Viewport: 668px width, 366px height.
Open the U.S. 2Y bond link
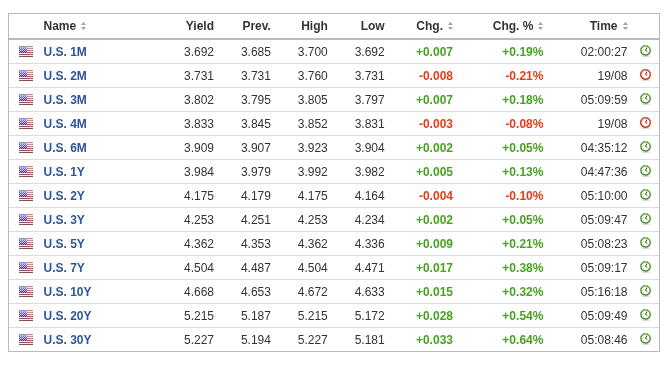pyautogui.click(x=64, y=196)
